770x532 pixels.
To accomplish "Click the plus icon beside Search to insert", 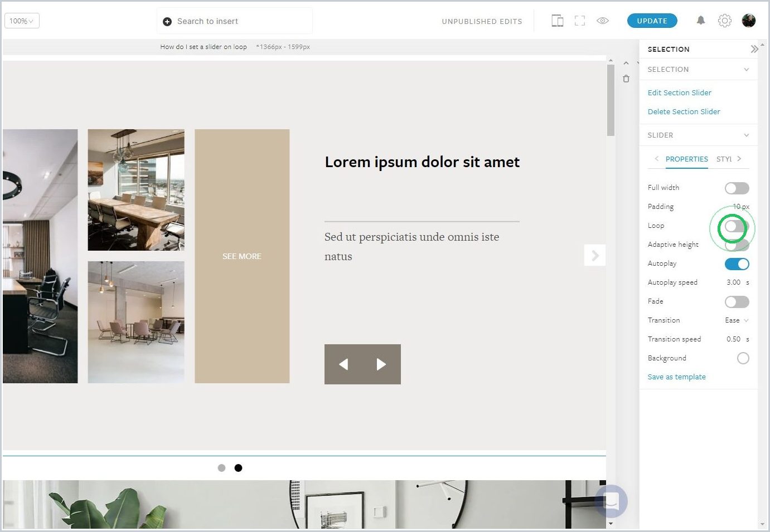I will pyautogui.click(x=167, y=22).
